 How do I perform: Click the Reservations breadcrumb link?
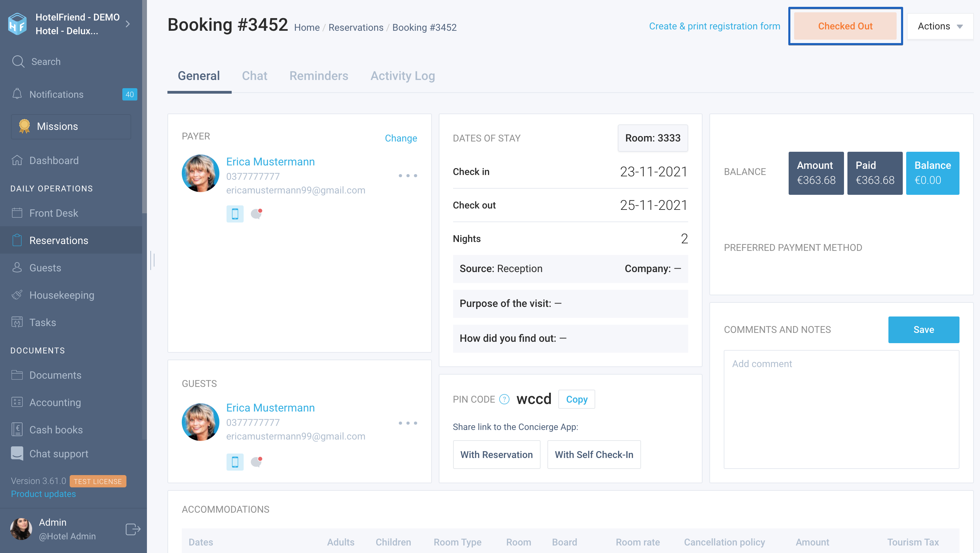[x=356, y=27]
